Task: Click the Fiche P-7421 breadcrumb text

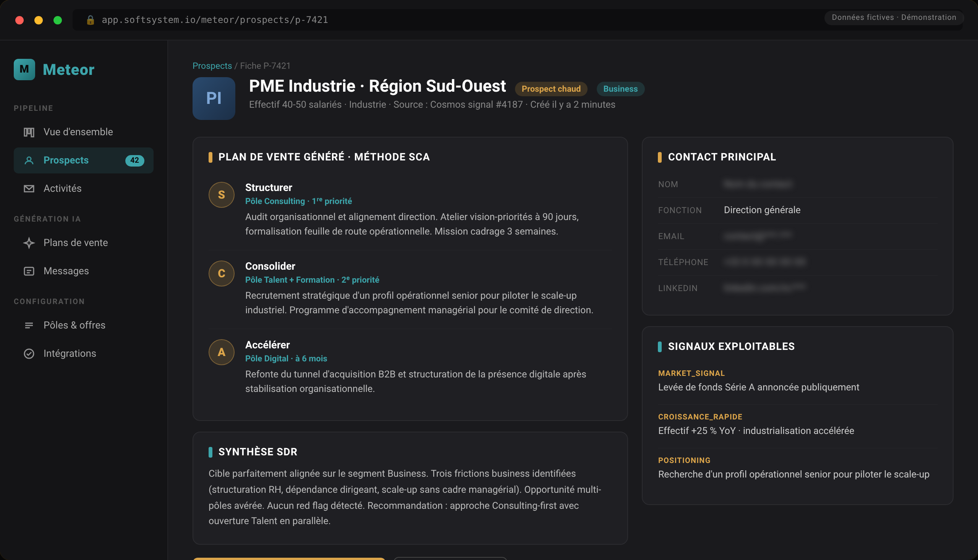Action: [265, 66]
